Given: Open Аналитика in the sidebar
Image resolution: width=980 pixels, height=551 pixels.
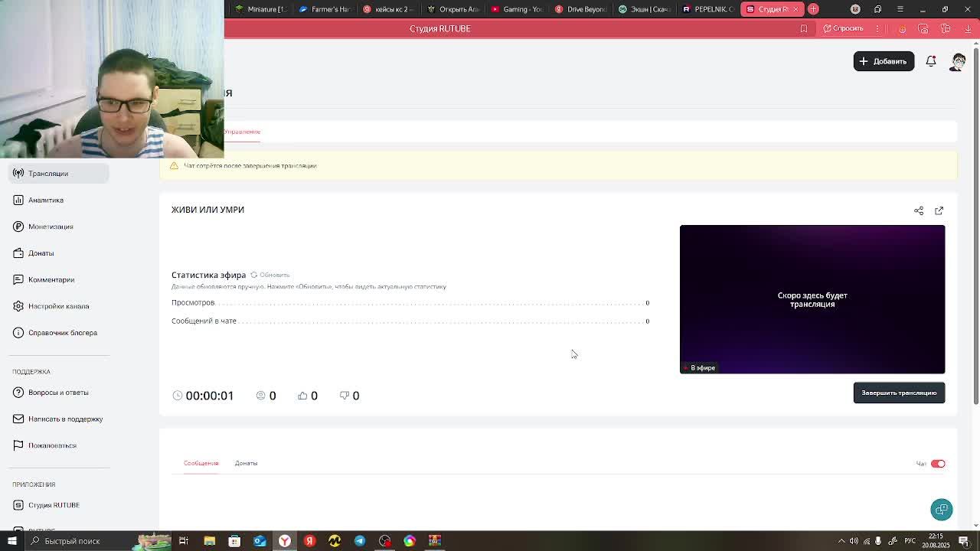Looking at the screenshot, I should click(46, 200).
